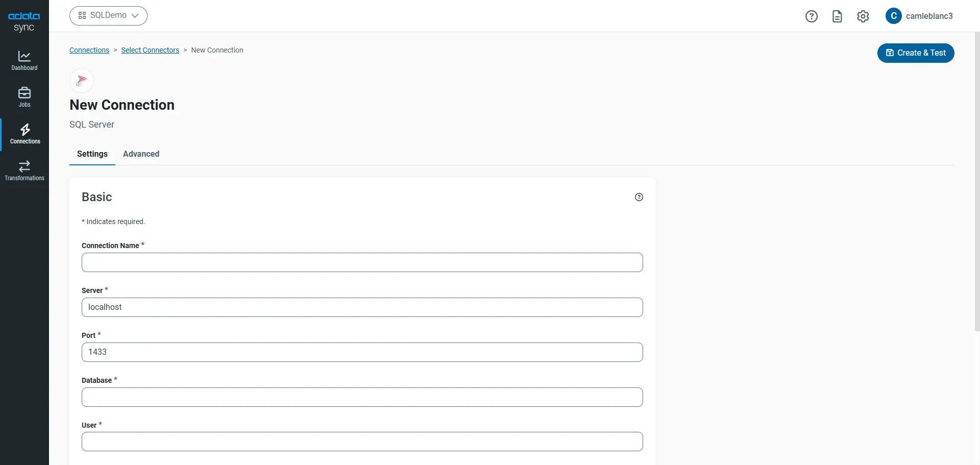Click the Create & Test button
Viewport: 980px width, 465px height.
tap(916, 53)
